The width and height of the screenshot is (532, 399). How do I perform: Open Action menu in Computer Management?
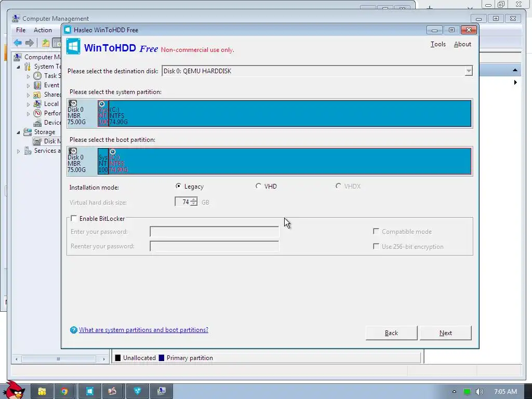43,30
